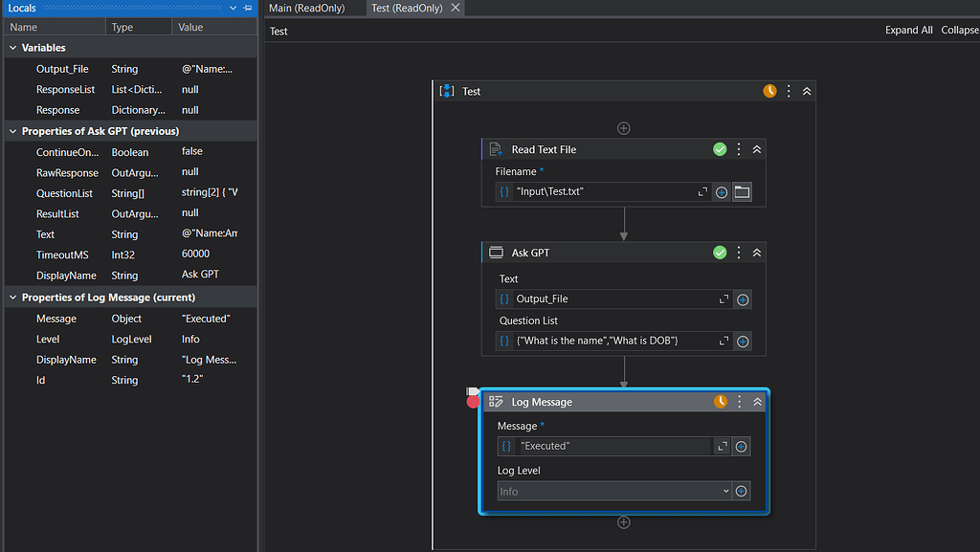Image resolution: width=980 pixels, height=552 pixels.
Task: Open the Test sequence options menu
Action: [x=789, y=91]
